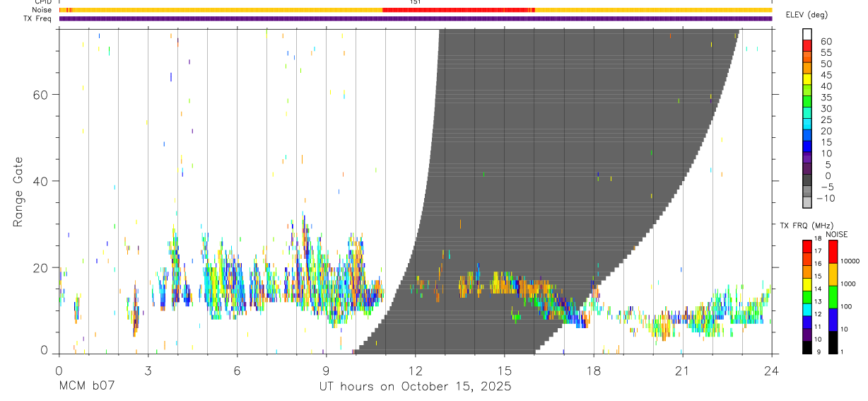
Task: Click NOISE legend value 100
Action: click(x=846, y=306)
